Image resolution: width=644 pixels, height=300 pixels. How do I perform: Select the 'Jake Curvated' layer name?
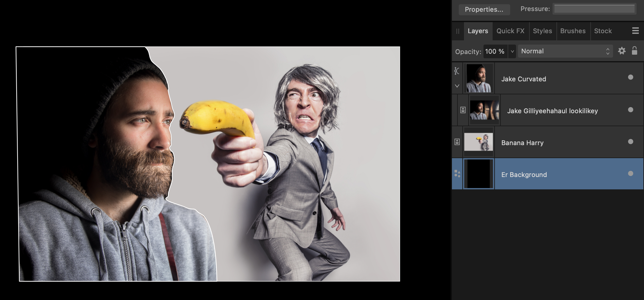tap(524, 79)
